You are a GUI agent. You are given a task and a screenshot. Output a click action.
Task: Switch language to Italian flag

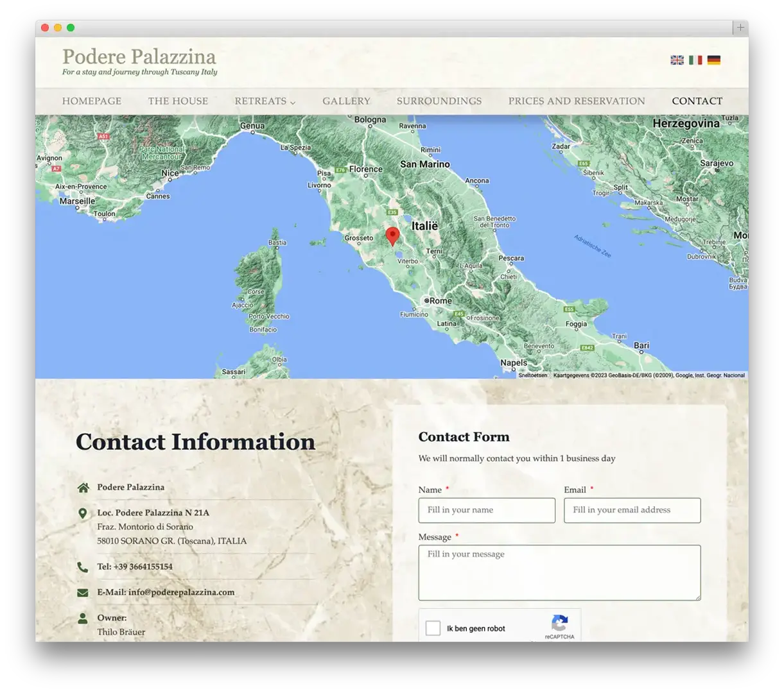pos(695,60)
